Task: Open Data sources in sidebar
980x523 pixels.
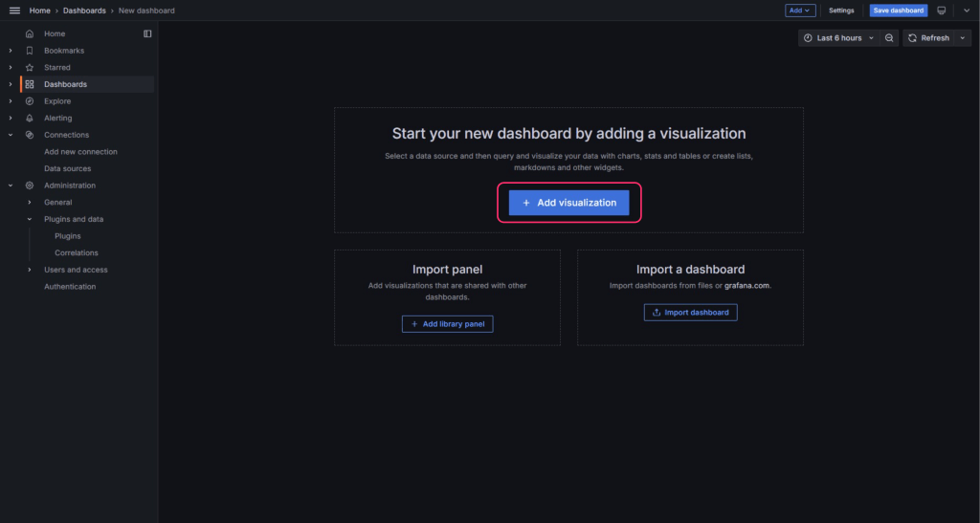Action: tap(68, 168)
